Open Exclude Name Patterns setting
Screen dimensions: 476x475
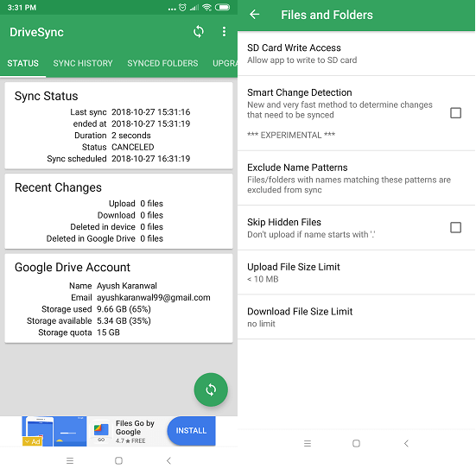(356, 178)
